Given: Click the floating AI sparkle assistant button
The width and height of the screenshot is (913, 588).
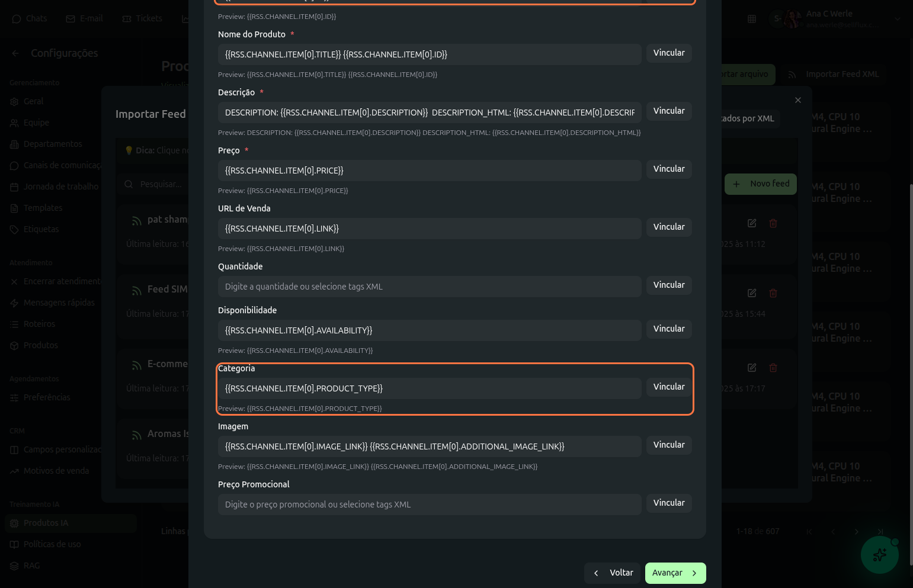Looking at the screenshot, I should (879, 555).
